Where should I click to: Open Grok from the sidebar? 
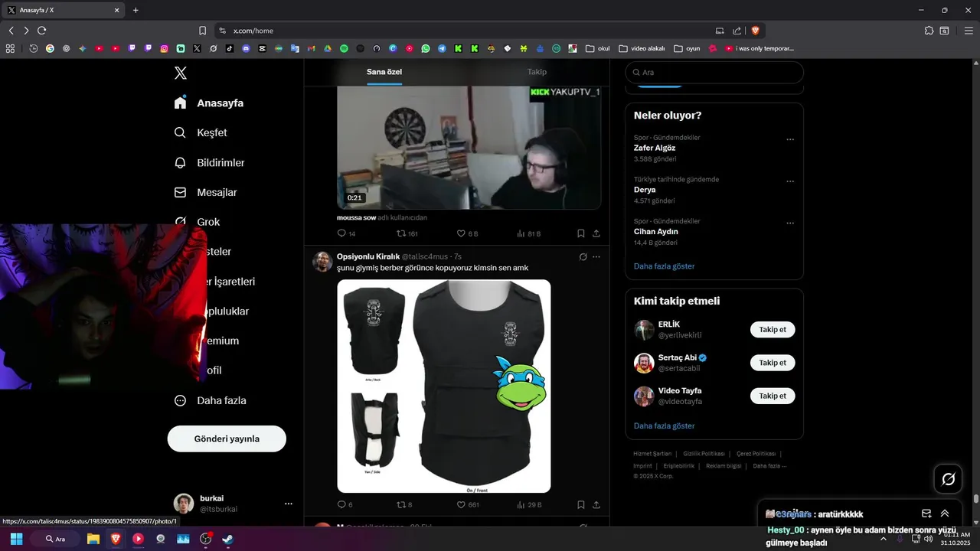198,222
